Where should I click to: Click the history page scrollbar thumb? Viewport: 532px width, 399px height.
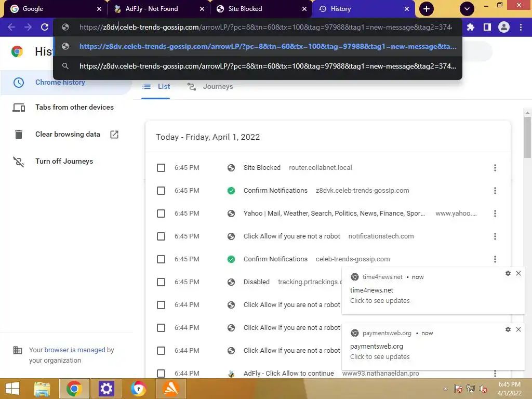click(527, 137)
